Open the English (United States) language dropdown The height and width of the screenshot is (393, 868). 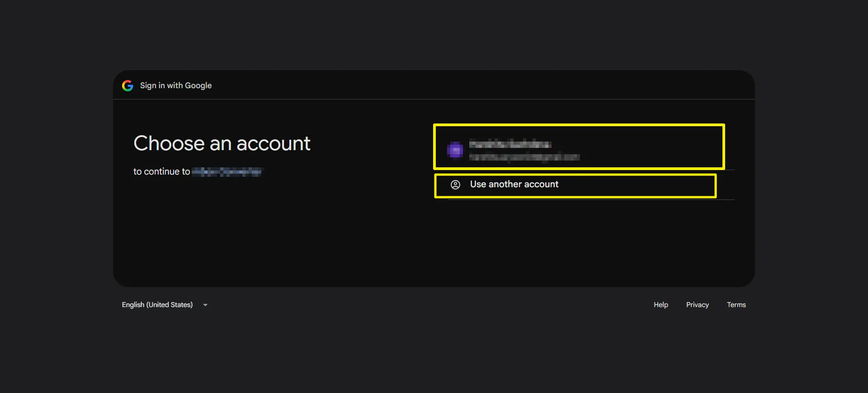tap(165, 305)
